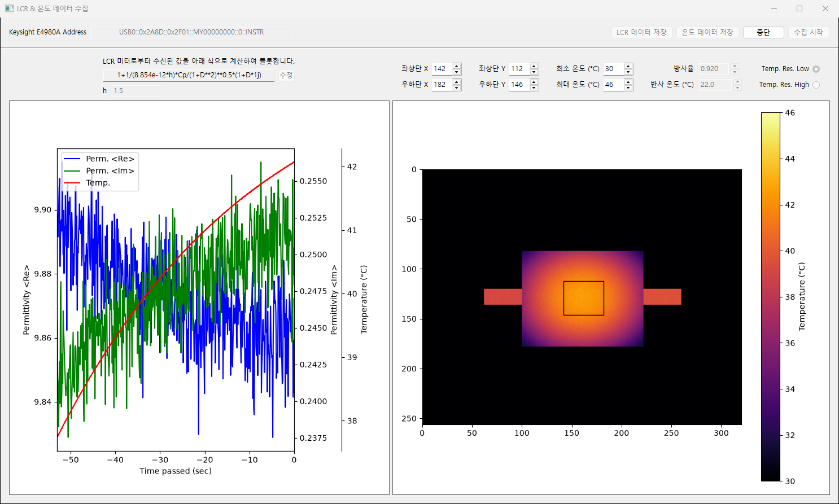
Task: Click the 최대 온도 input showing 46
Action: (x=614, y=85)
